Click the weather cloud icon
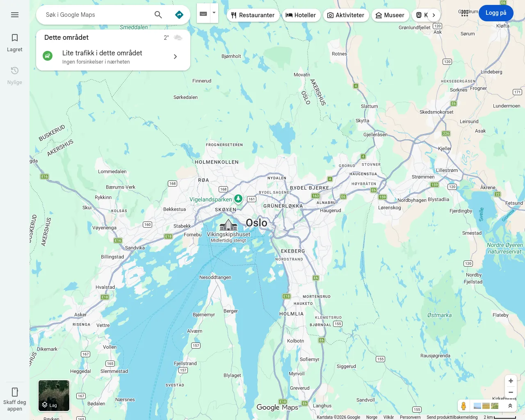Viewport: 525px width, 420px height. point(178,38)
